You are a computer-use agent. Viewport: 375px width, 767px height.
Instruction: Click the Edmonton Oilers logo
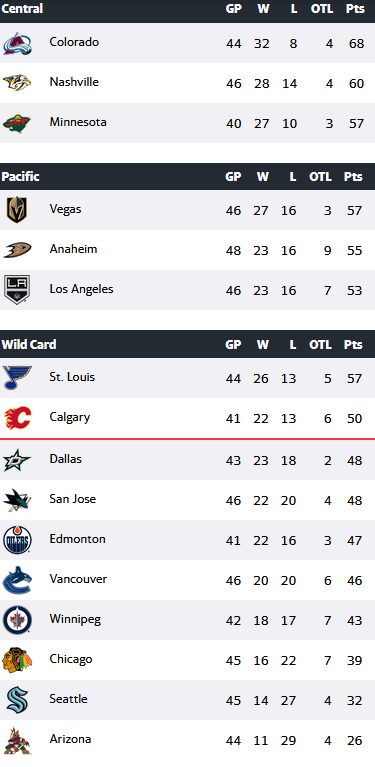[x=17, y=540]
